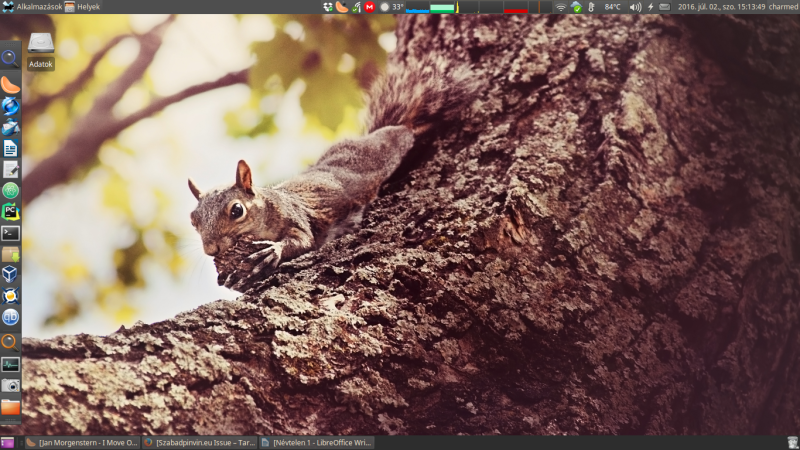Screen dimensions: 800x450
Task: Open the Wi-Fi network indicator
Action: 561,7
